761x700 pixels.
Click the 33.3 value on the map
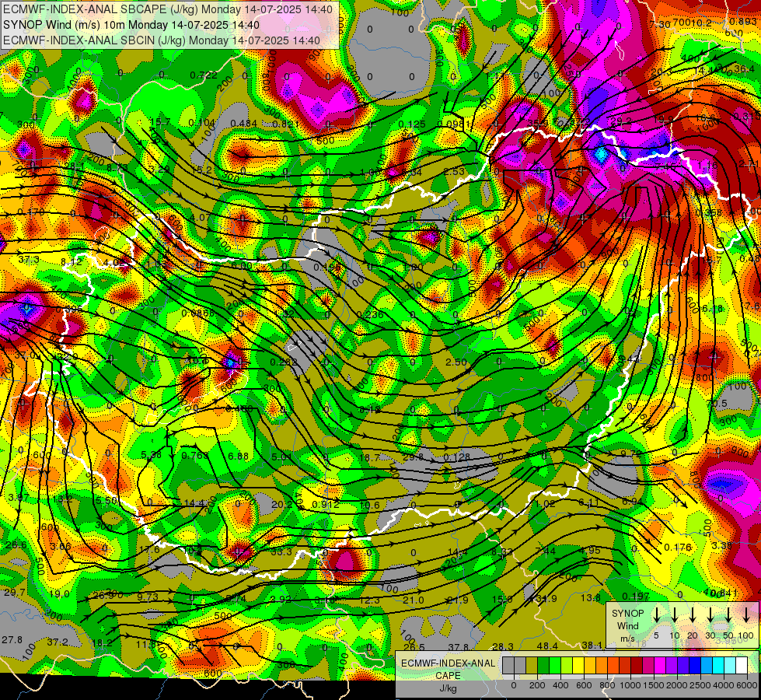281,552
